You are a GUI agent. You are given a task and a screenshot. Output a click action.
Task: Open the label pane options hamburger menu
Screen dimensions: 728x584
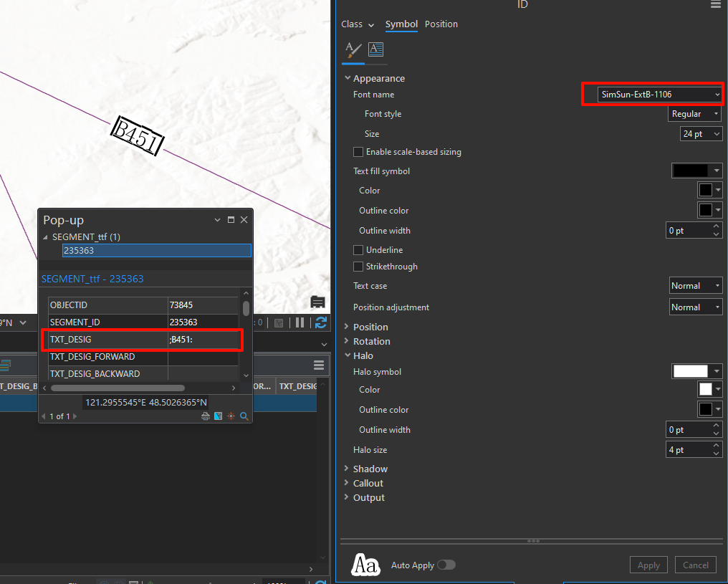coord(714,5)
